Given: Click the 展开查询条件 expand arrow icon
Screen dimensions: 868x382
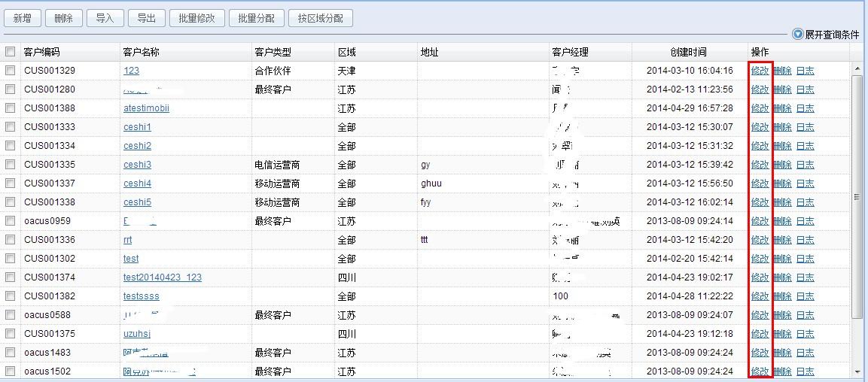Looking at the screenshot, I should pos(798,34).
